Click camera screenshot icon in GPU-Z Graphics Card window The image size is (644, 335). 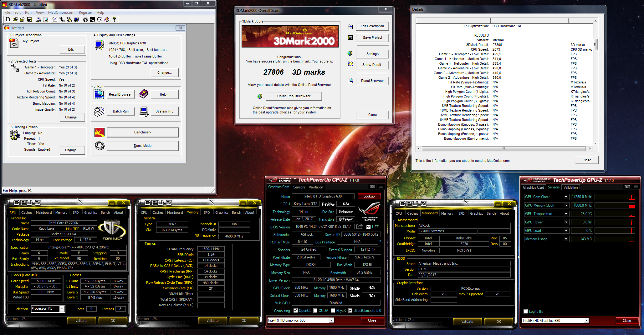[x=372, y=186]
